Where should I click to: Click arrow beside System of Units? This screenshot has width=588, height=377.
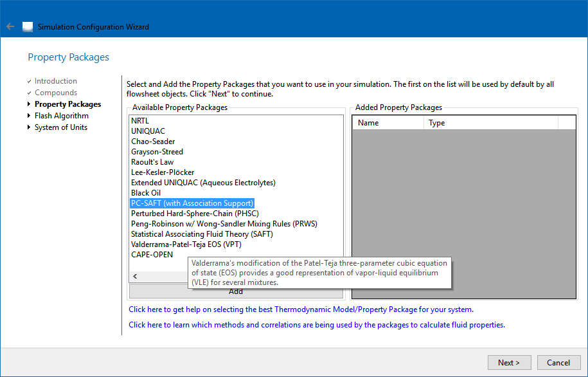(x=29, y=127)
